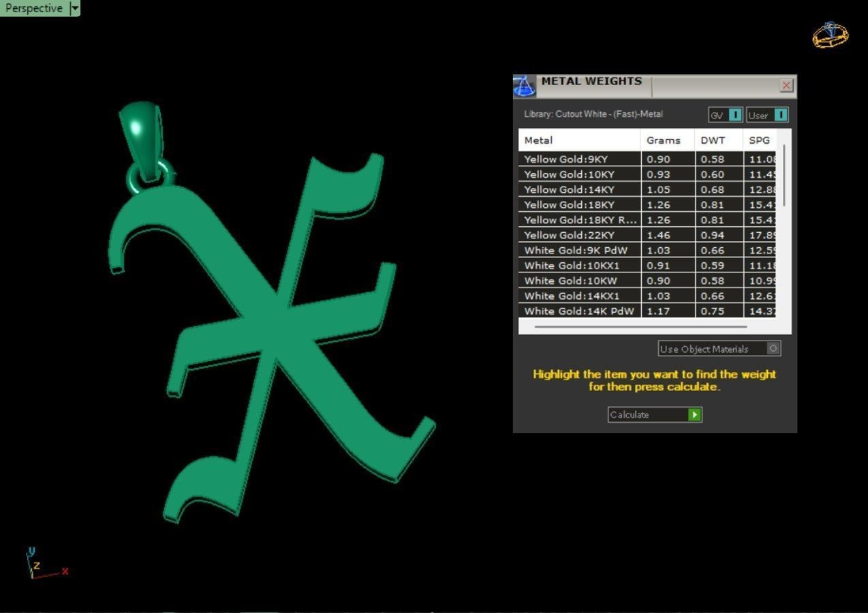868x613 pixels.
Task: Sort by the Metal column header
Action: [580, 140]
